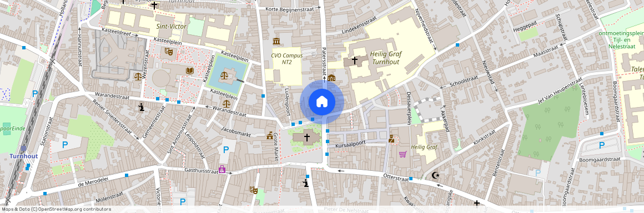Click the blue home location marker
644x213 pixels.
tap(322, 102)
